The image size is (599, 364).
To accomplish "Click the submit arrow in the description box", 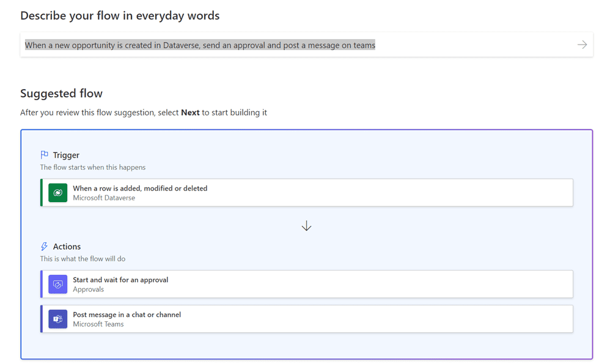I will click(582, 45).
